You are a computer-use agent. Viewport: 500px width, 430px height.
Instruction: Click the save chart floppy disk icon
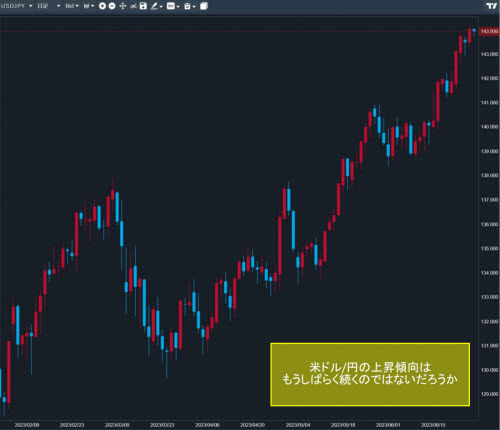click(x=143, y=6)
